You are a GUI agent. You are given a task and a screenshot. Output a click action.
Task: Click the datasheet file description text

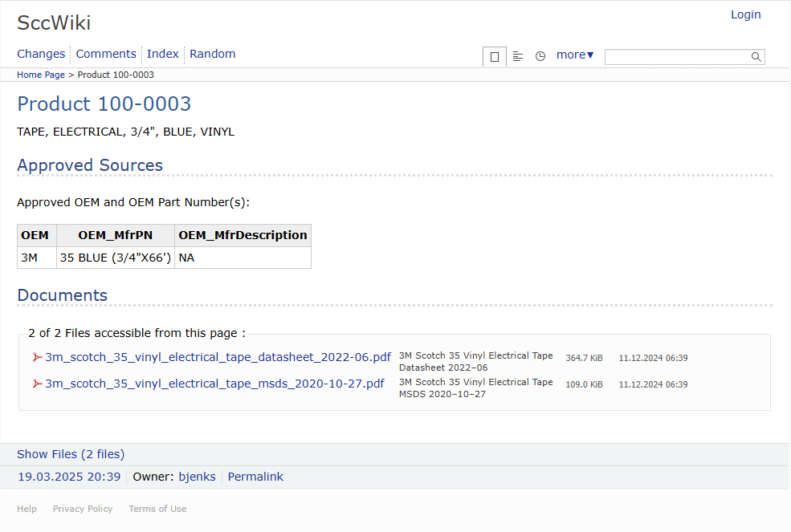pyautogui.click(x=475, y=362)
